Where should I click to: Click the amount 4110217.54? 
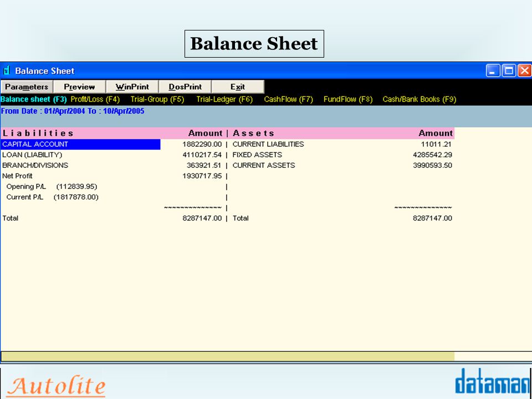(x=202, y=155)
